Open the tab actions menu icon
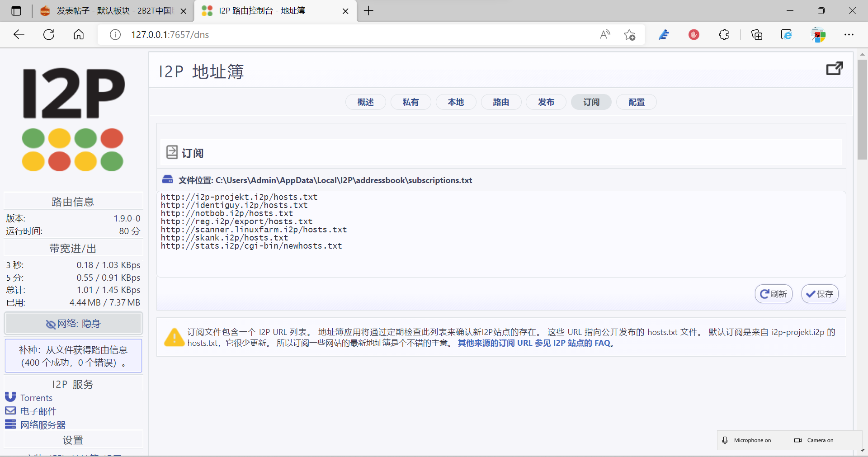The width and height of the screenshot is (868, 457). pyautogui.click(x=16, y=11)
